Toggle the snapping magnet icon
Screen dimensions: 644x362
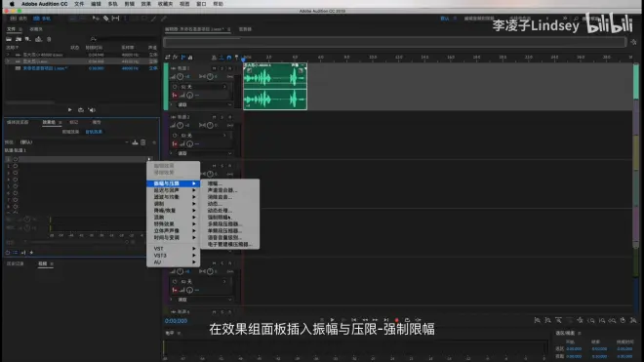click(229, 58)
